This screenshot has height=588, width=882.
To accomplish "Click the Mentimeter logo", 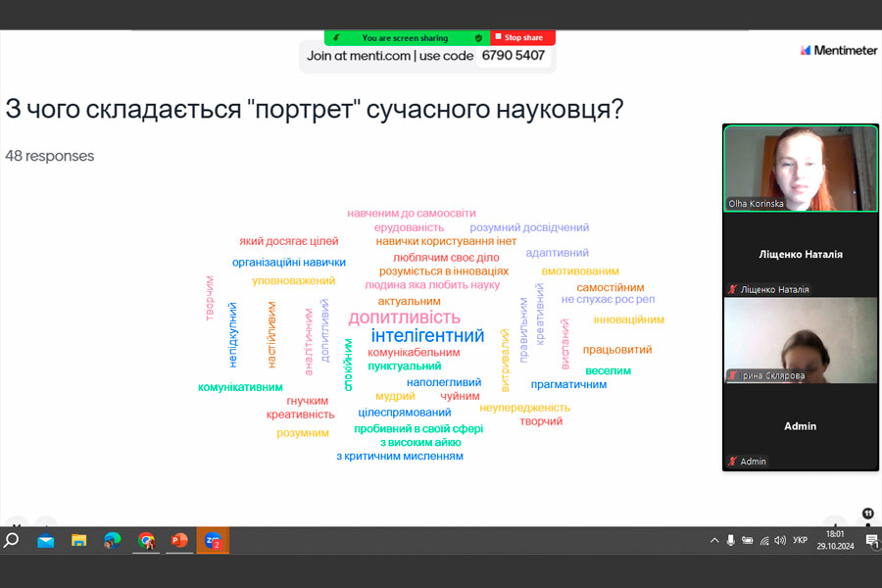I will click(838, 50).
